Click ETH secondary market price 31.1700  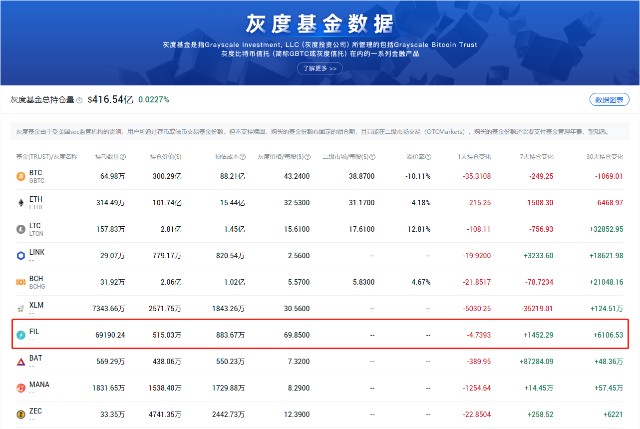(x=362, y=203)
